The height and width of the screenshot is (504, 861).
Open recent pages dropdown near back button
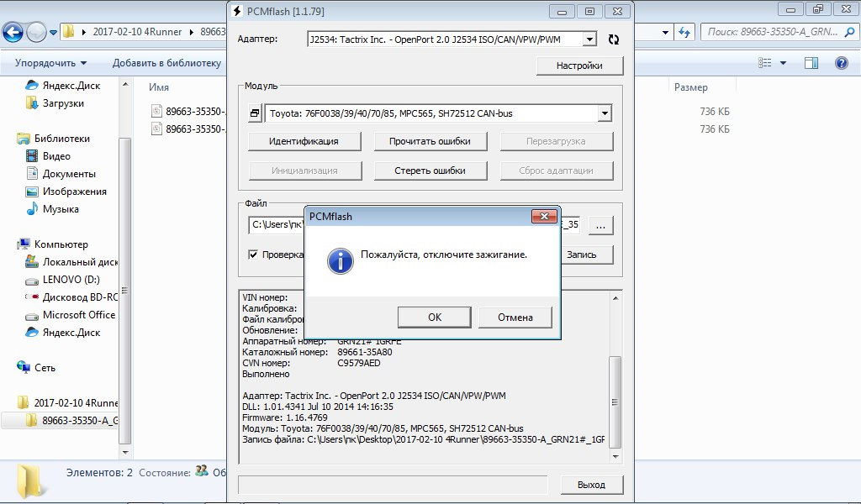coord(53,33)
